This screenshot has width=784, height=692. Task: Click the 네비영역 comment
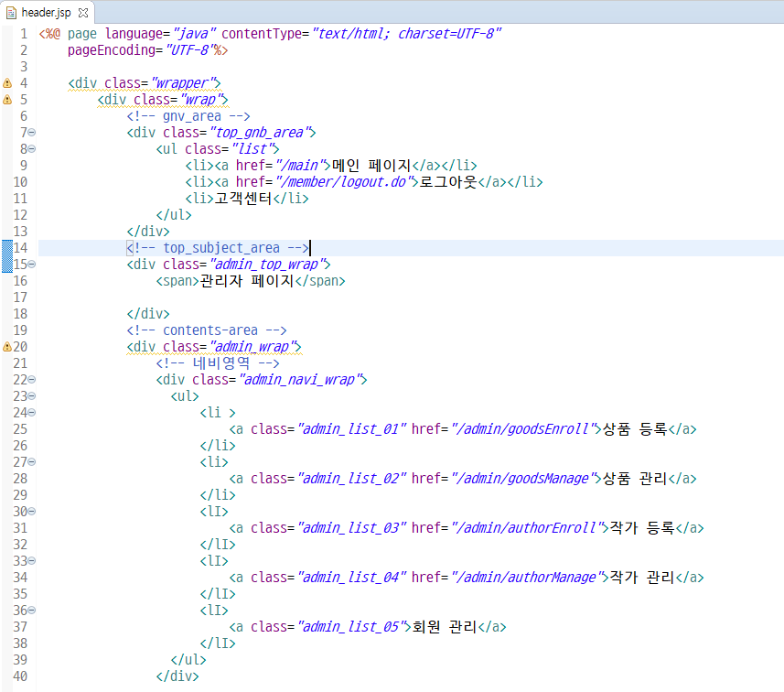click(x=218, y=363)
